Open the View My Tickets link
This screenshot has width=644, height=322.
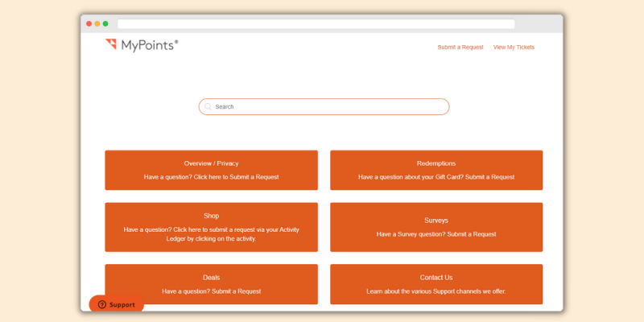tap(514, 47)
